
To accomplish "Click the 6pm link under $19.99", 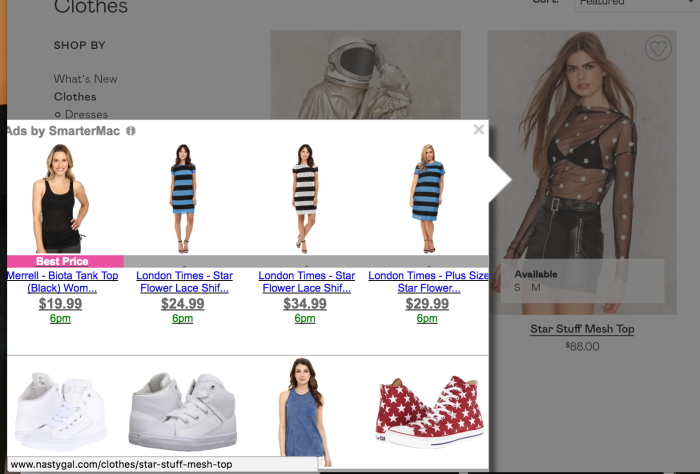I will click(x=60, y=318).
